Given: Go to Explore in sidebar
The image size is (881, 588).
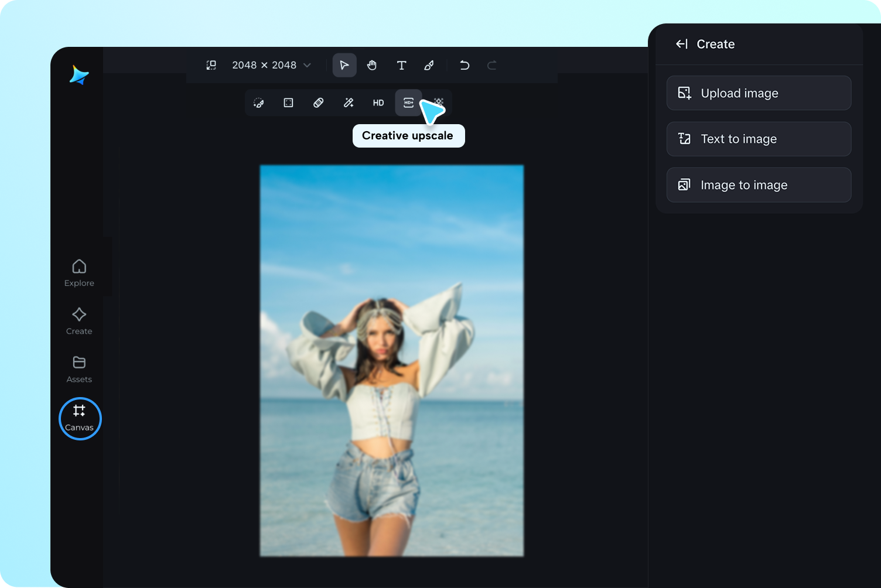Looking at the screenshot, I should 79,273.
